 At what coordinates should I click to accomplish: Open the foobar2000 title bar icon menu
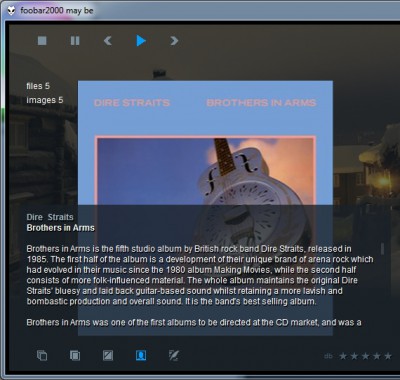click(x=11, y=11)
